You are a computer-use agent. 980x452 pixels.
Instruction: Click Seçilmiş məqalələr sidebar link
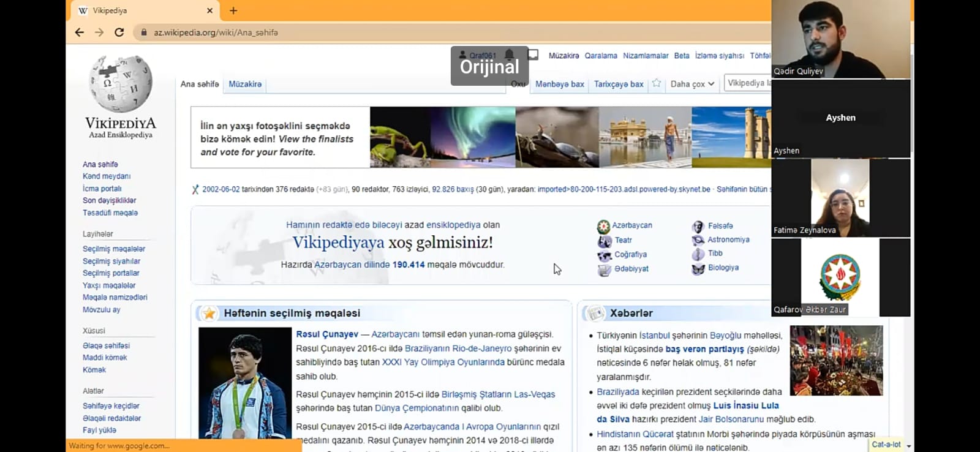(114, 249)
